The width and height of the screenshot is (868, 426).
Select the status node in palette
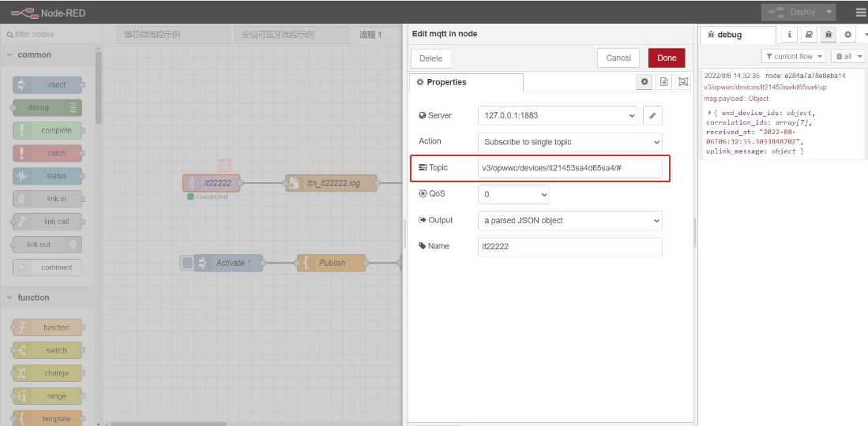tap(47, 176)
